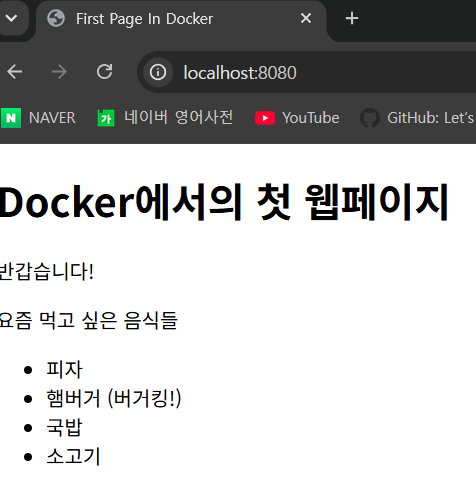Open the YouTube bookmark
Viewport: 476px width, 492px height.
pos(297,118)
